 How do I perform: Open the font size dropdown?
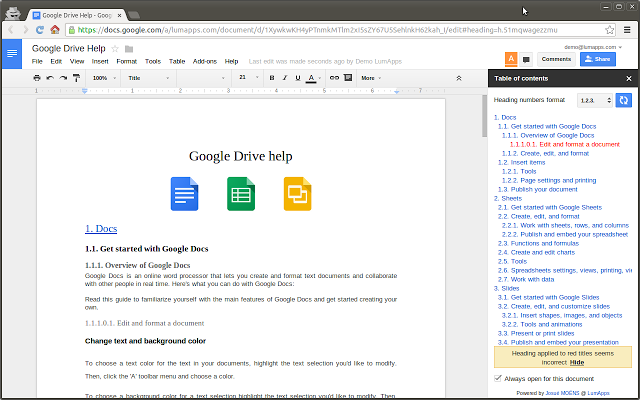247,78
